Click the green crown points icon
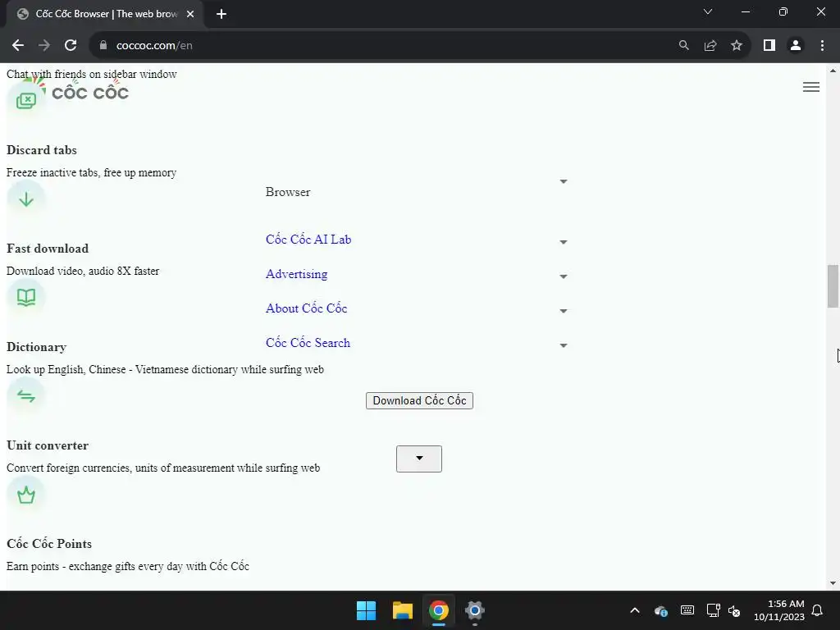Viewport: 840px width, 630px height. [25, 495]
